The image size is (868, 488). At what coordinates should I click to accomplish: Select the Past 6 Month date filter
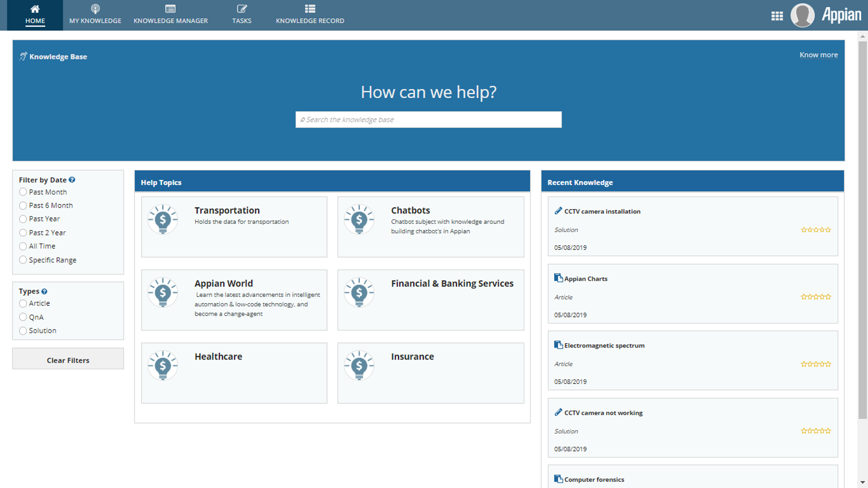(23, 205)
